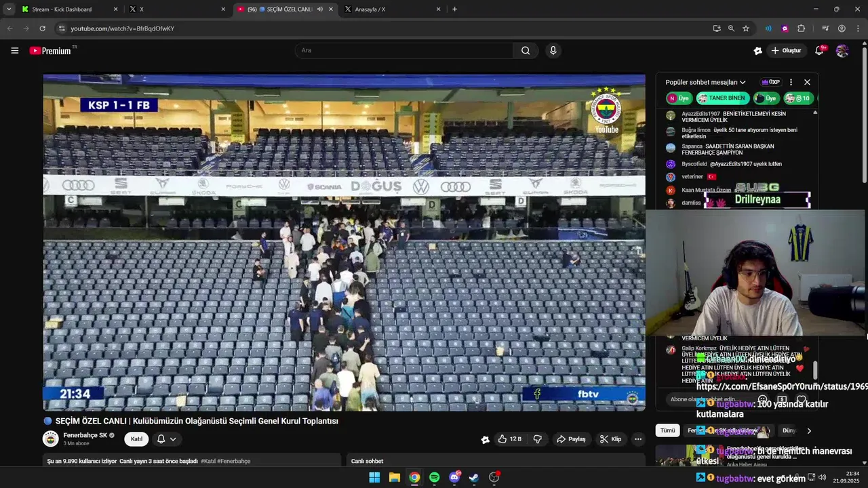
Task: Open Fenerbahçe SK channel name link
Action: coord(85,435)
